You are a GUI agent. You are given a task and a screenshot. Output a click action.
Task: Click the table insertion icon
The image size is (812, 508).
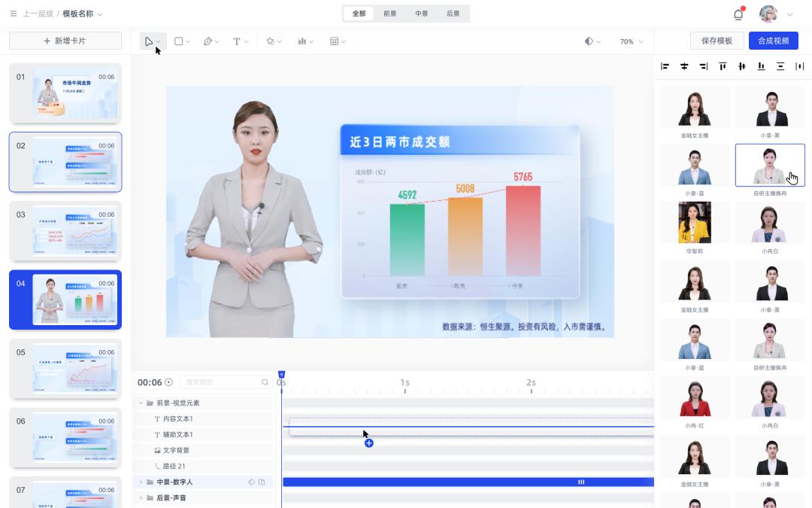[x=333, y=41]
